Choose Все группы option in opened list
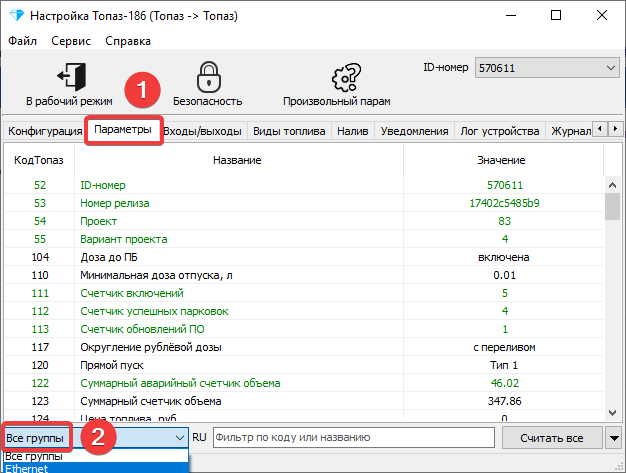Viewport: 626px width, 473px height. (x=96, y=456)
